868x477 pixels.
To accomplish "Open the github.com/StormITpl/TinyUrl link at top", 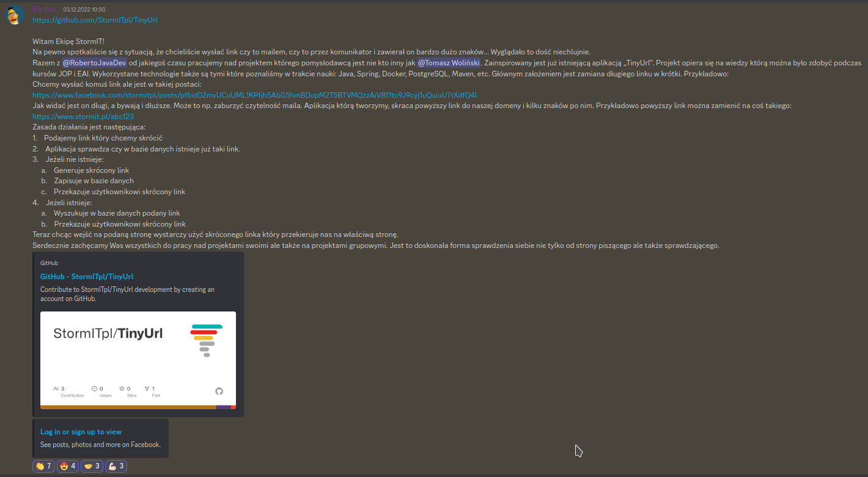I will pyautogui.click(x=95, y=20).
